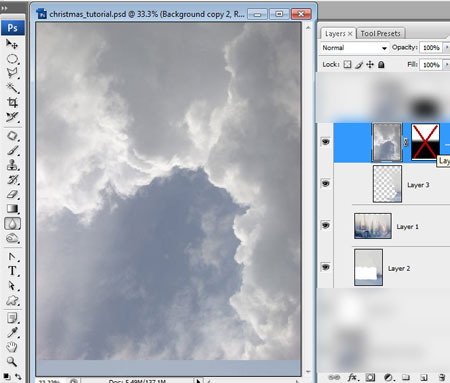Select the Elliptical Marquee tool

click(x=12, y=59)
